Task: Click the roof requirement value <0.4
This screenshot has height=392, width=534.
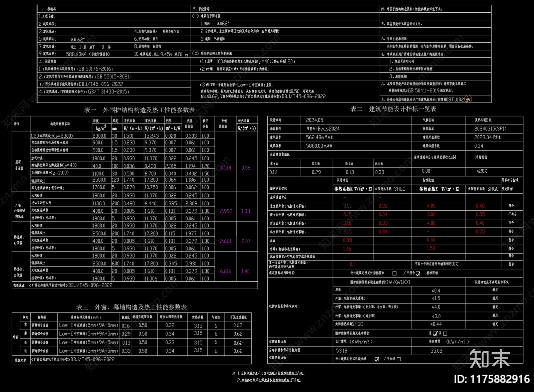Action: click(436, 290)
